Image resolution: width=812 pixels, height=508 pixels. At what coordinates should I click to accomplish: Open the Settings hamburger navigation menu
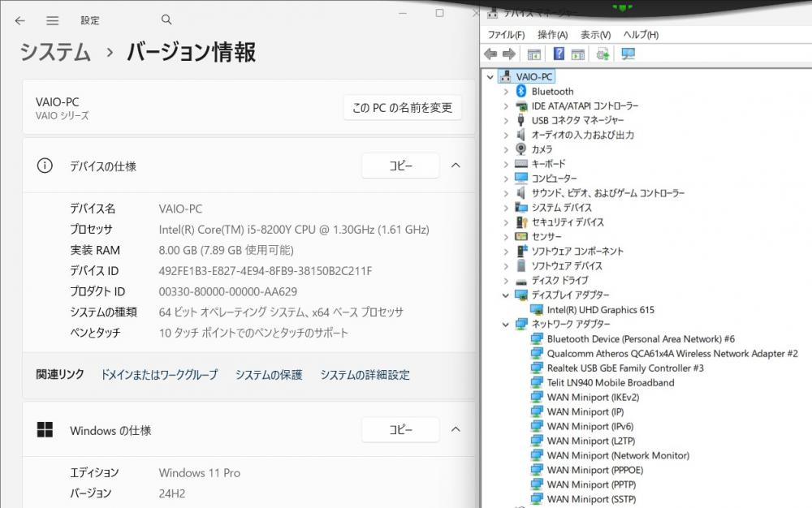click(x=52, y=20)
